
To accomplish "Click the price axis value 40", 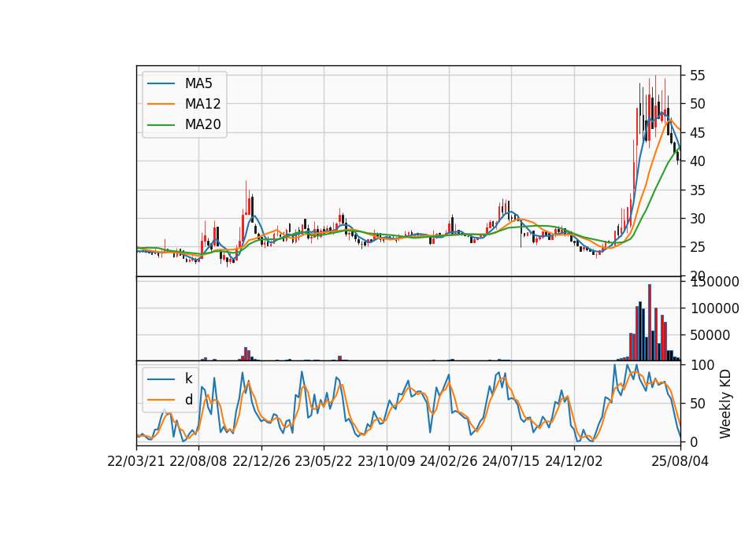I will pyautogui.click(x=698, y=161).
